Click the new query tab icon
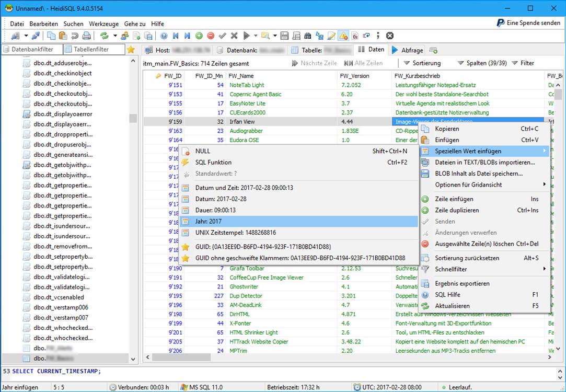 (434, 50)
